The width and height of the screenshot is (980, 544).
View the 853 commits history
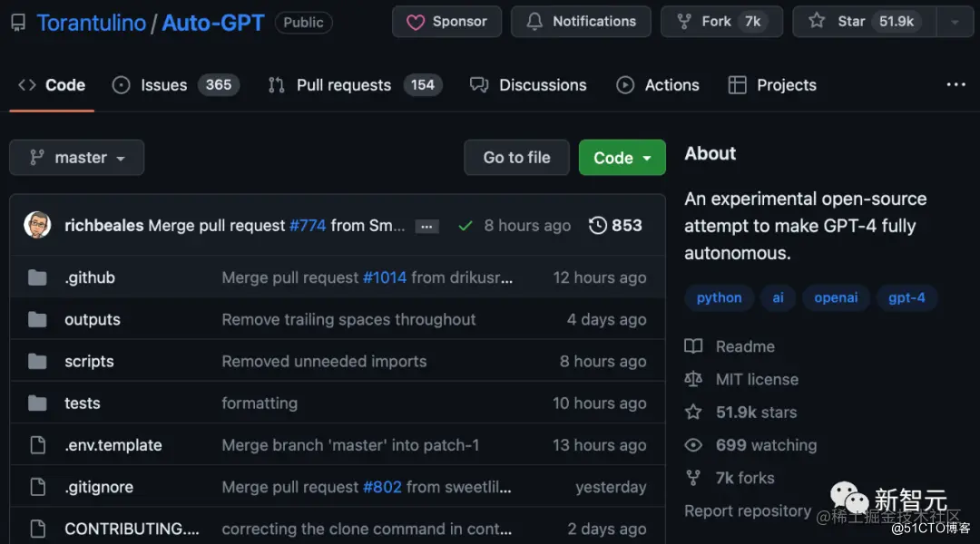click(615, 226)
